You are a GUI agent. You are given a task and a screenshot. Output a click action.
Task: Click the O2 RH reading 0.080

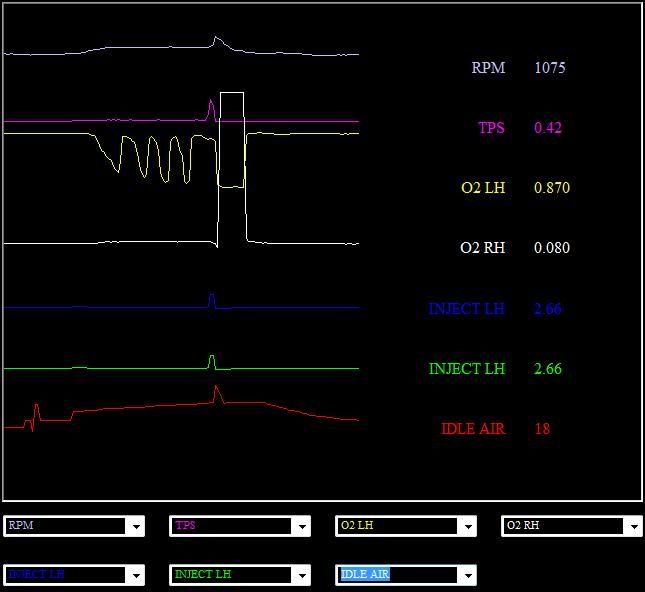tap(552, 248)
